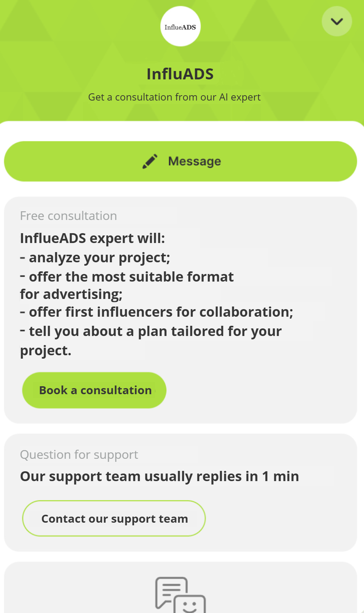Image resolution: width=364 pixels, height=613 pixels.
Task: Select the 'Free consultation' label
Action: coord(68,216)
